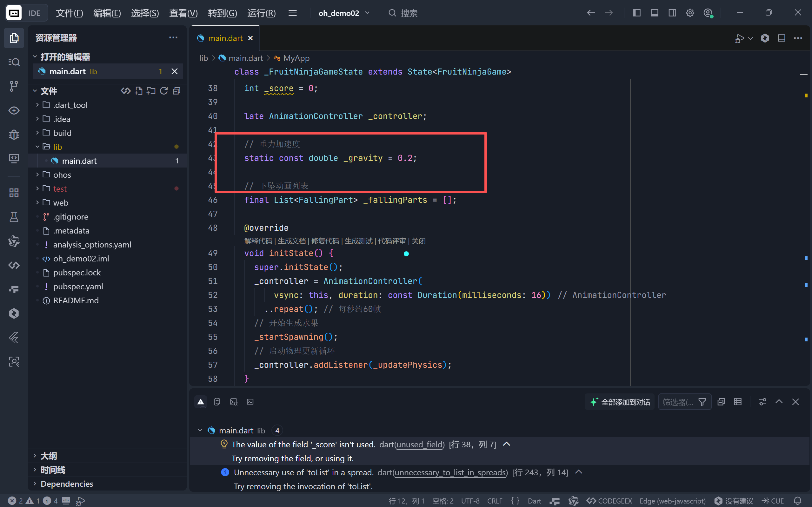The width and height of the screenshot is (812, 507).
Task: Open the Search view in activity bar
Action: coord(14,62)
